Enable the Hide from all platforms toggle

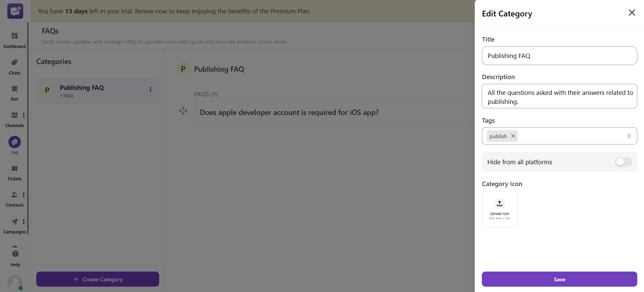pyautogui.click(x=623, y=162)
